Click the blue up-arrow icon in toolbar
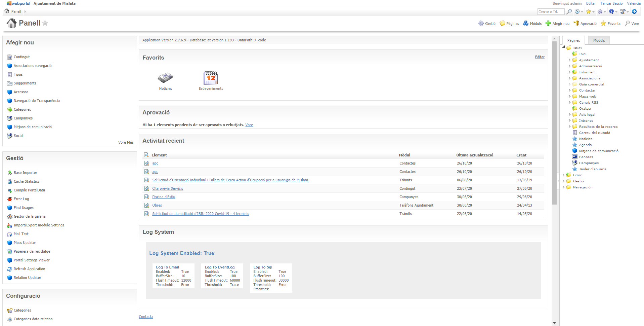This screenshot has width=644, height=326. click(x=634, y=12)
